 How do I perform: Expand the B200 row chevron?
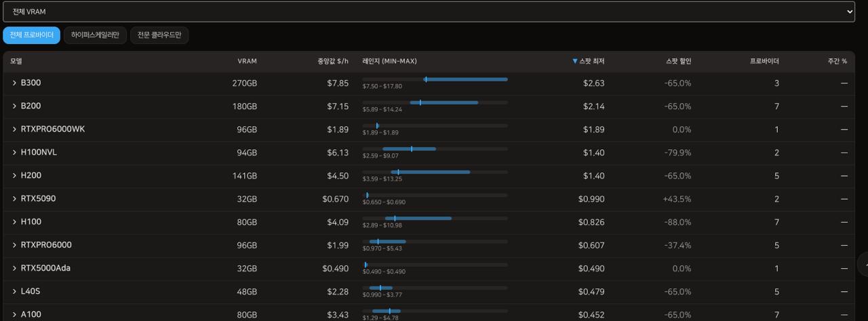tap(14, 106)
